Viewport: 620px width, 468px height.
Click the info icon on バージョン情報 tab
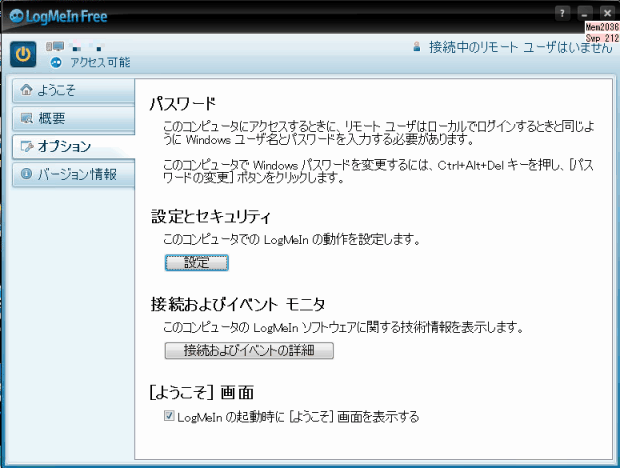26,174
